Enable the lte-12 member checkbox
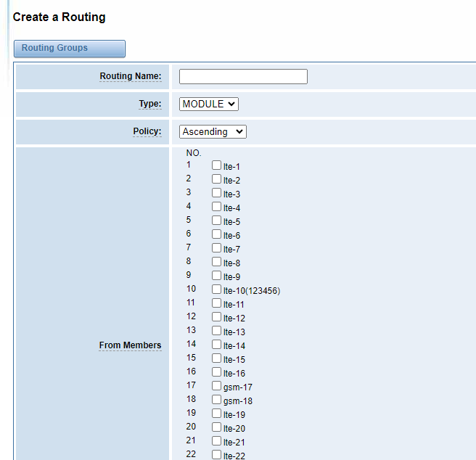Viewport: 476px width, 460px height. 216,317
